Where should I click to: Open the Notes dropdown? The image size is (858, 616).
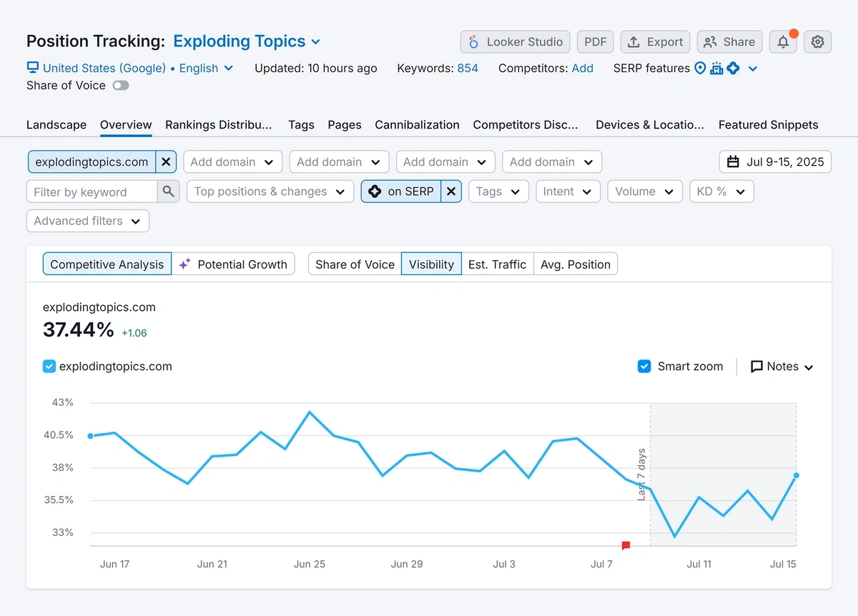point(782,367)
